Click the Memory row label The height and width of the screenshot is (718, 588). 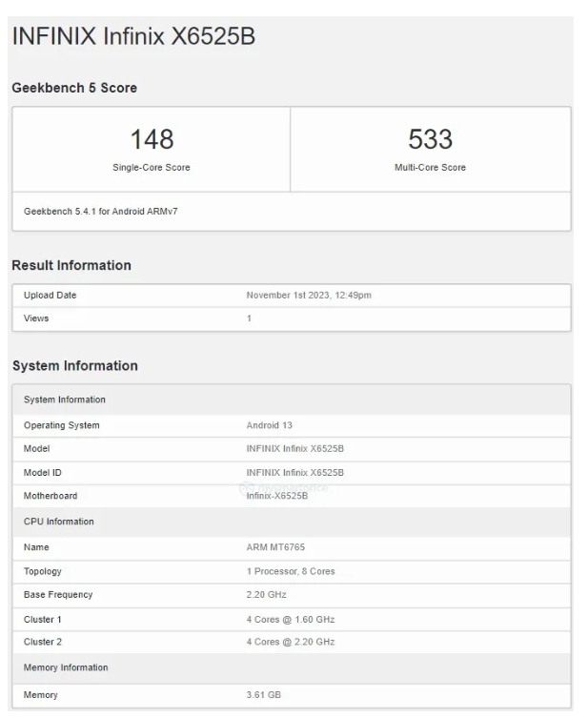tap(41, 695)
